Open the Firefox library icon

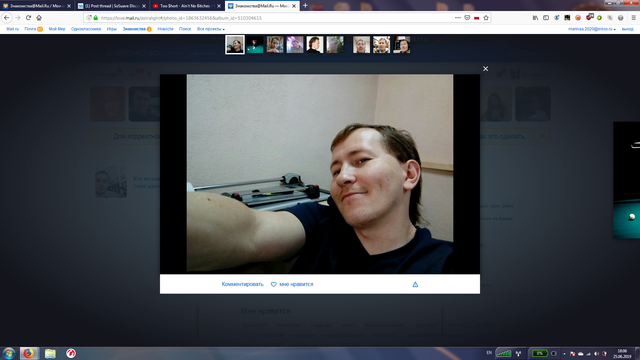point(535,18)
